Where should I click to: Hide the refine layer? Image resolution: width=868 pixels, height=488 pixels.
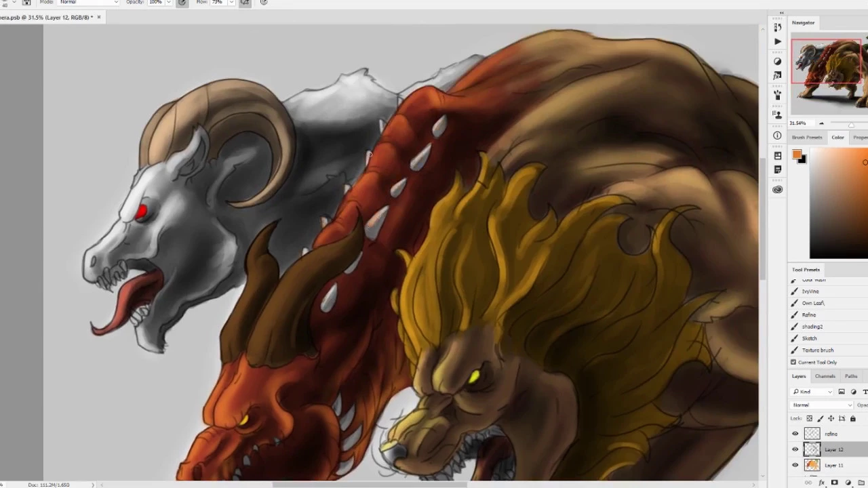[795, 434]
